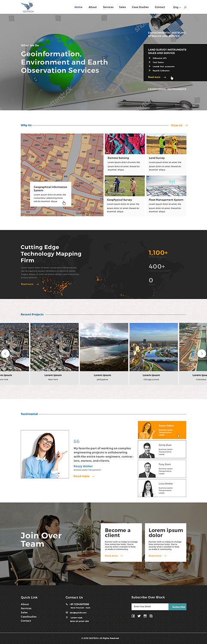Click the abc@xyz123.com email text
Image resolution: width=207 pixels, height=644 pixels.
click(79, 613)
